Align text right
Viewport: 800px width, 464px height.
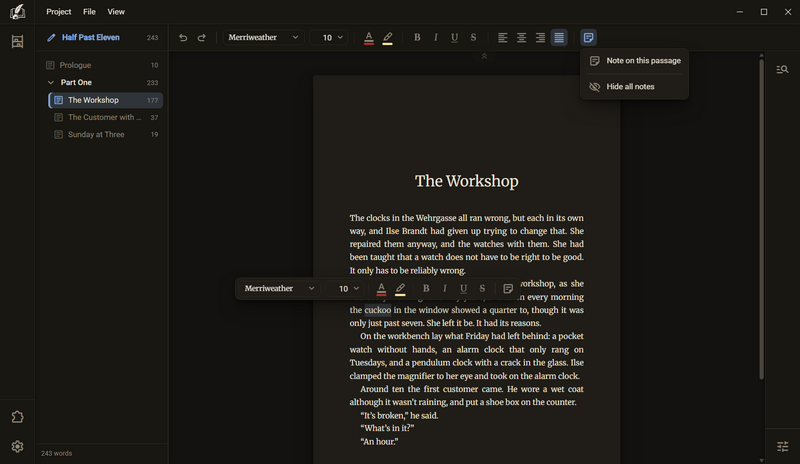[x=540, y=38]
